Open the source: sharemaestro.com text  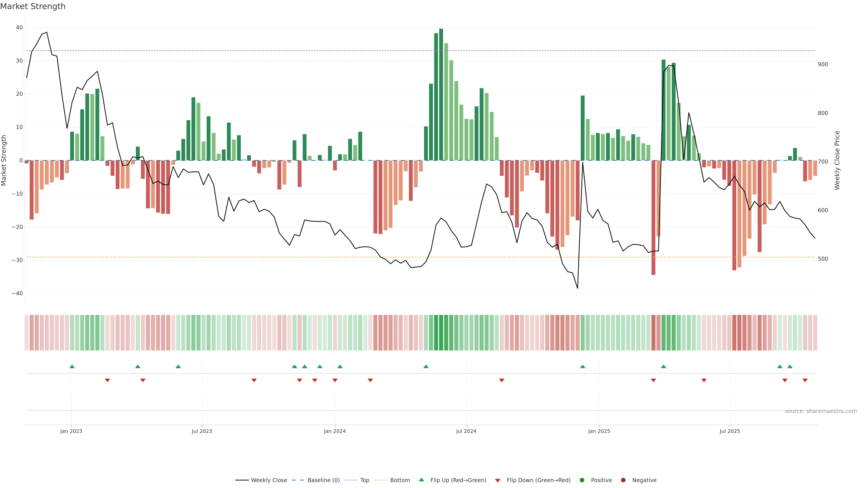point(821,411)
